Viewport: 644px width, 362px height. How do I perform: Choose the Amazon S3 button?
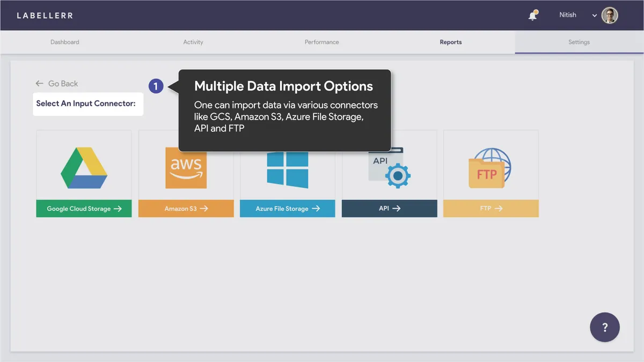pos(186,209)
